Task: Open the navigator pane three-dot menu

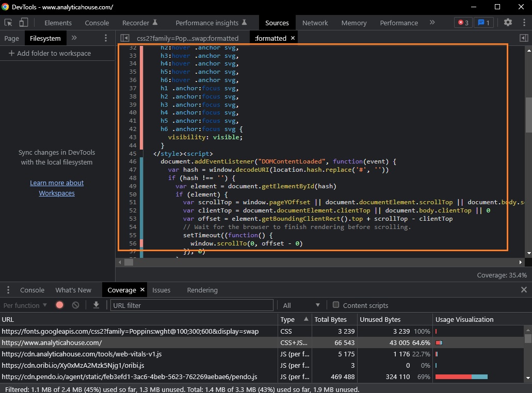Action: [106, 38]
